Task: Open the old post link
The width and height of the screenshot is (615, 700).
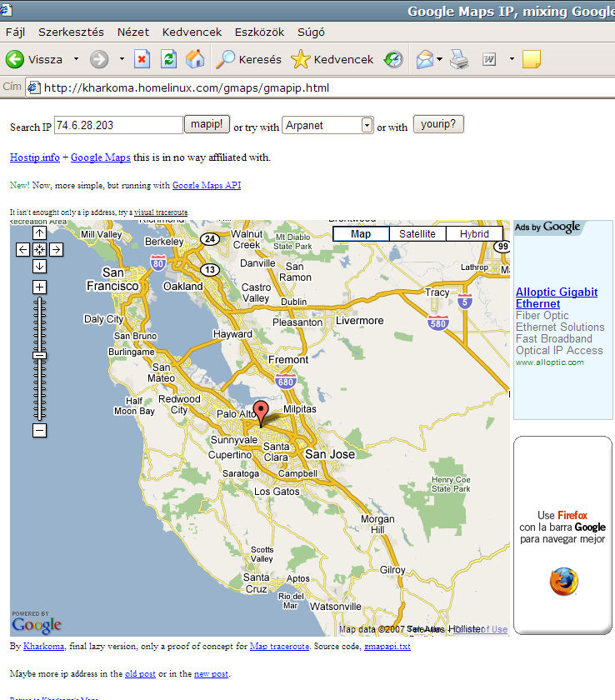Action: pos(140,673)
